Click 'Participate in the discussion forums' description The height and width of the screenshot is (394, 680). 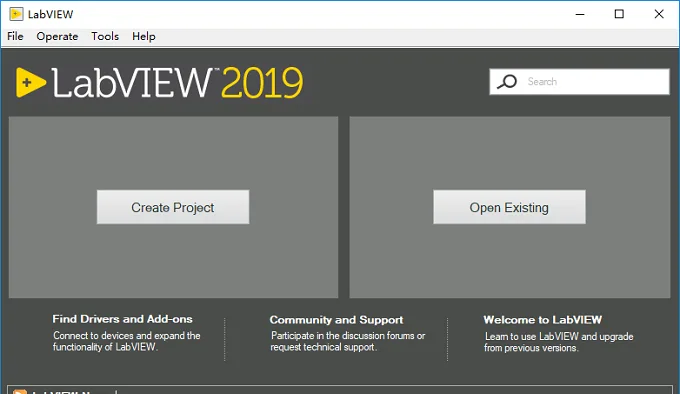[x=348, y=342]
